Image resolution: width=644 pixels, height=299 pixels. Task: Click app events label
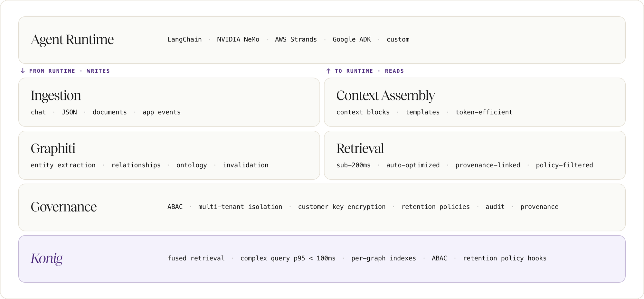(162, 112)
